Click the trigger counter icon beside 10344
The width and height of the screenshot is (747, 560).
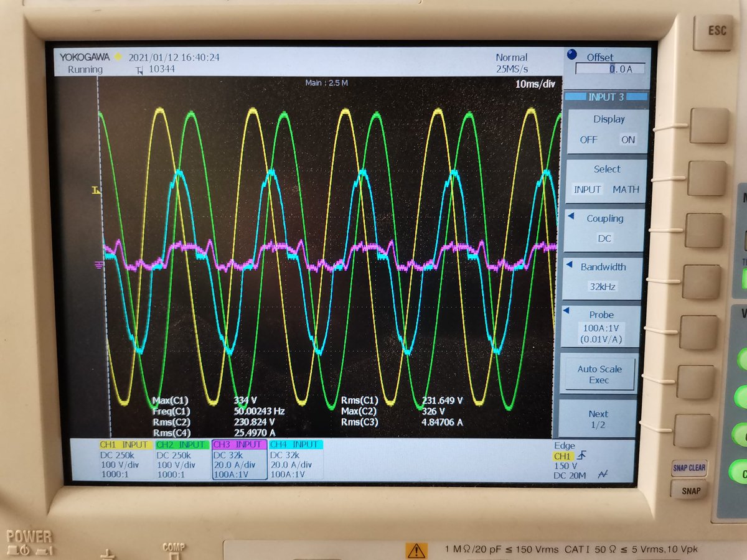(139, 70)
